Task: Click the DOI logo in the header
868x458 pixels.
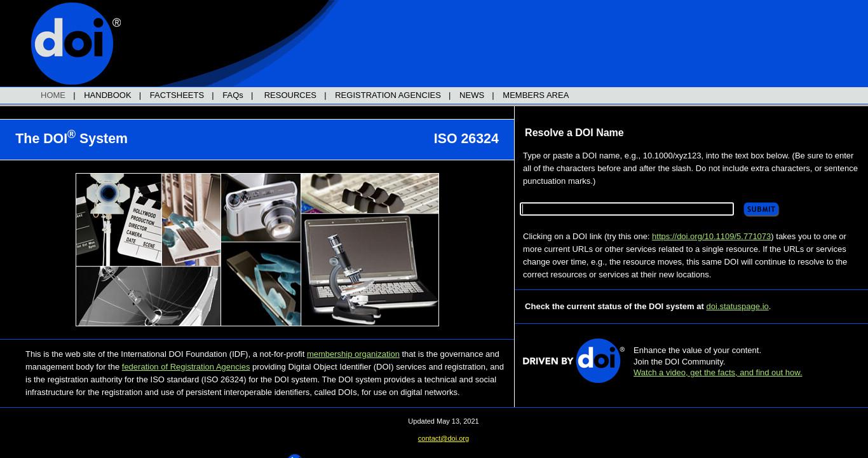Action: [75, 43]
